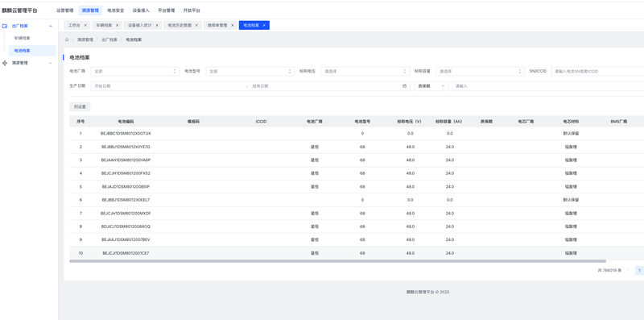Open the 标称电压 dropdown
Screen dimensions: 644x320
click(x=365, y=71)
